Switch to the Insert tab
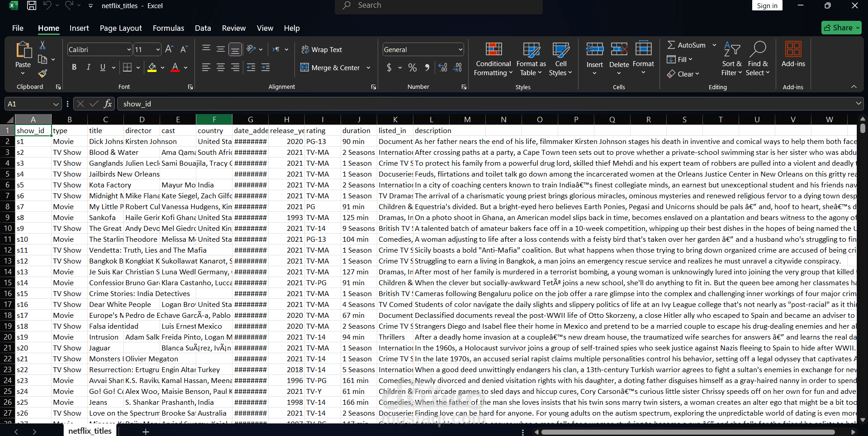 click(79, 28)
